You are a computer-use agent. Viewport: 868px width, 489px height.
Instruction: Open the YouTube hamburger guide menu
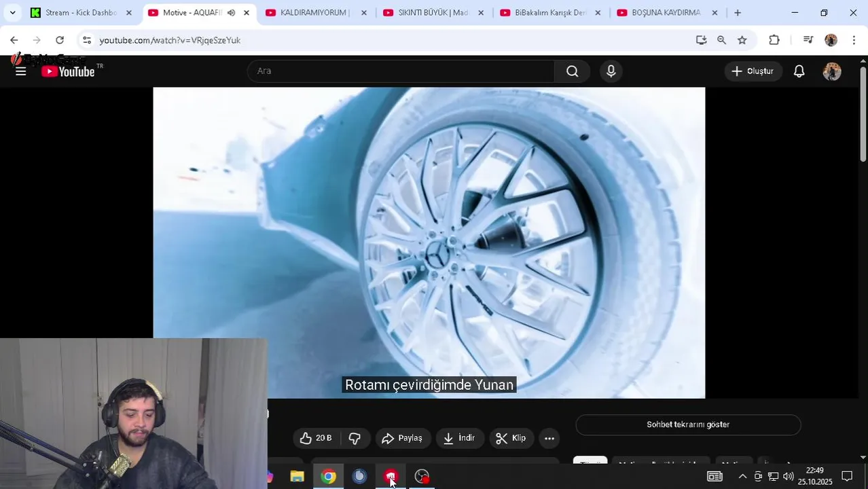pyautogui.click(x=21, y=71)
